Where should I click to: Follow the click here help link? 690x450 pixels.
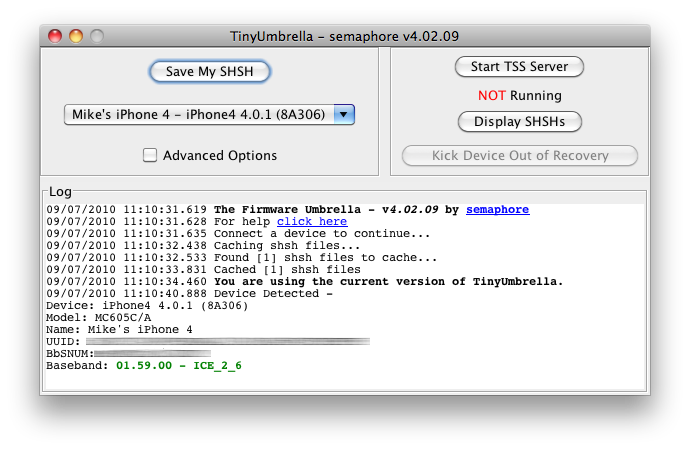(312, 221)
